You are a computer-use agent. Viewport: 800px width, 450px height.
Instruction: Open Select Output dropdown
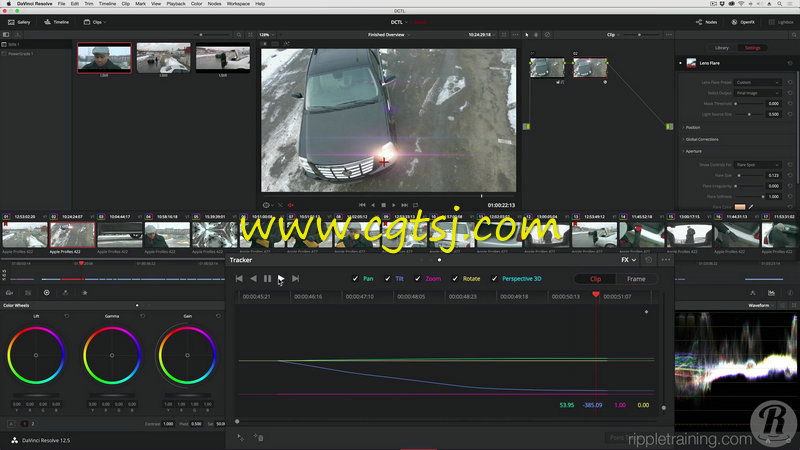coord(758,93)
